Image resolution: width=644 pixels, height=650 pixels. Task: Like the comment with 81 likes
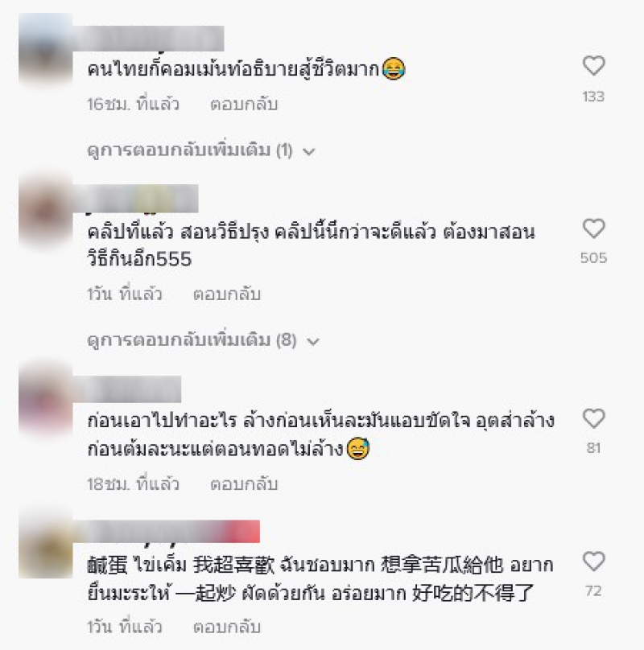[594, 418]
